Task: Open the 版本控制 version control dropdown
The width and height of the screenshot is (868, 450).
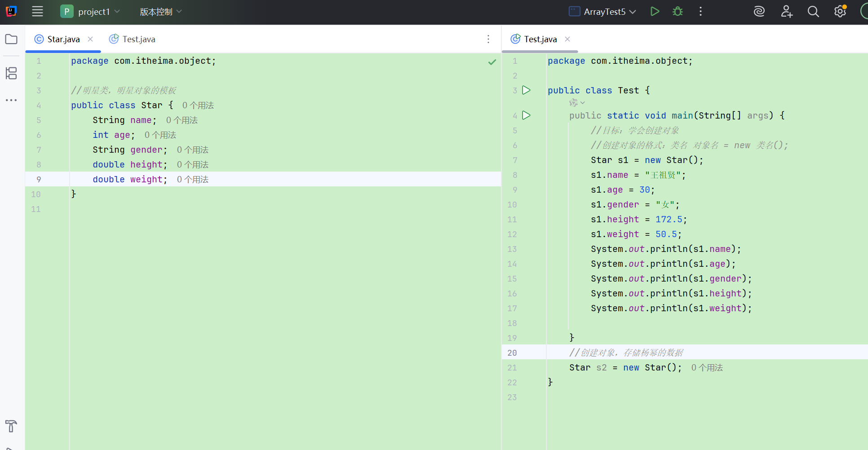Action: tap(161, 12)
